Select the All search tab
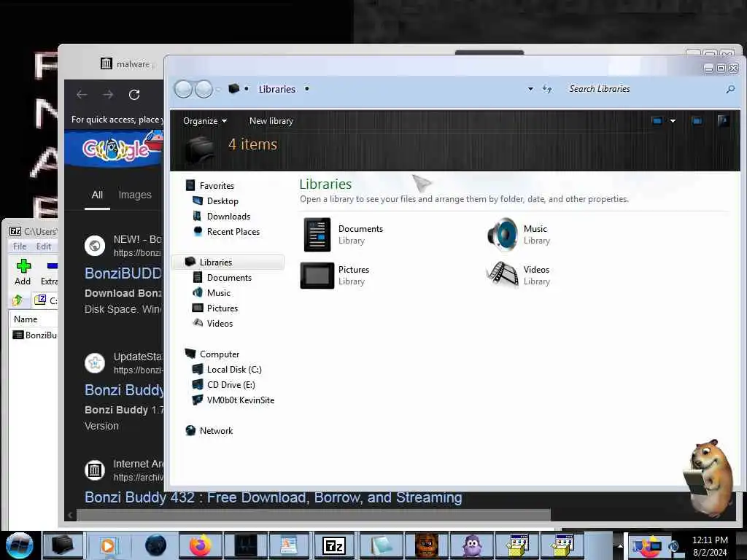Screen dimensions: 747x560 click(x=97, y=195)
